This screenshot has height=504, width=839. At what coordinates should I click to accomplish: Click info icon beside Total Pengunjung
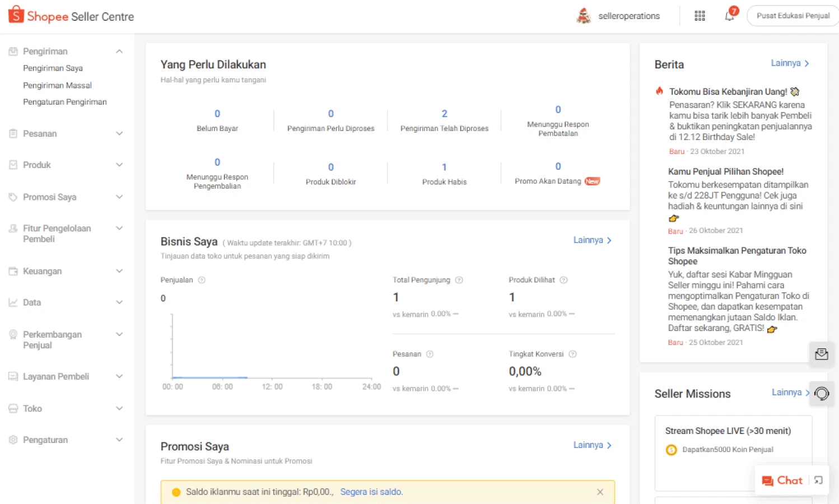pyautogui.click(x=459, y=280)
